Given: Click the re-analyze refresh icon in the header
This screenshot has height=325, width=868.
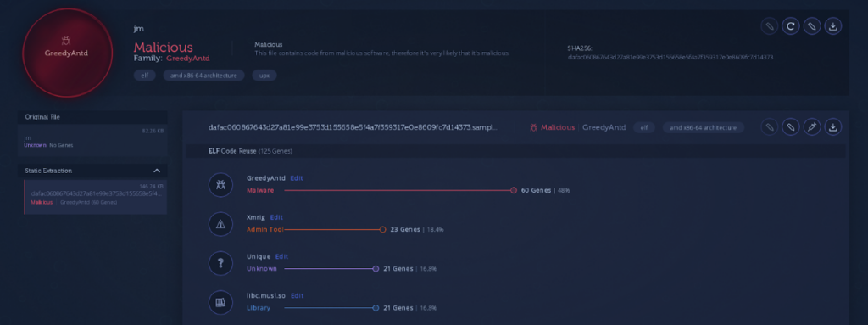Looking at the screenshot, I should pos(790,25).
